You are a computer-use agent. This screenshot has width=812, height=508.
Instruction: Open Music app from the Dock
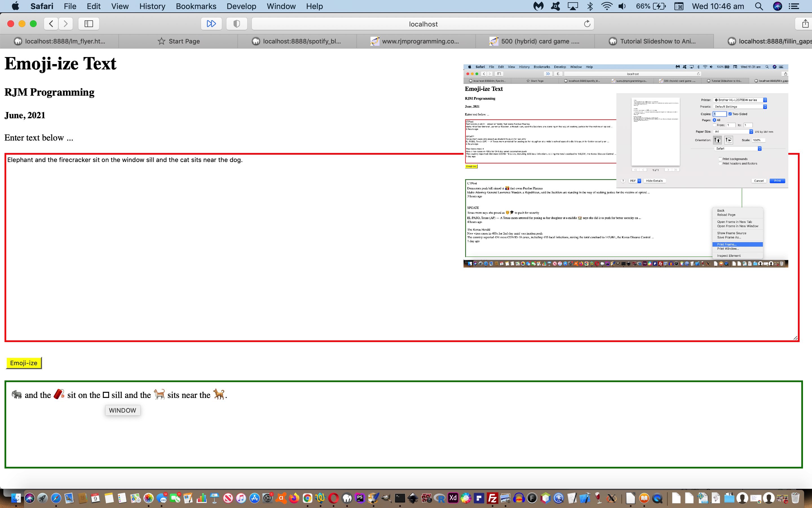[241, 498]
